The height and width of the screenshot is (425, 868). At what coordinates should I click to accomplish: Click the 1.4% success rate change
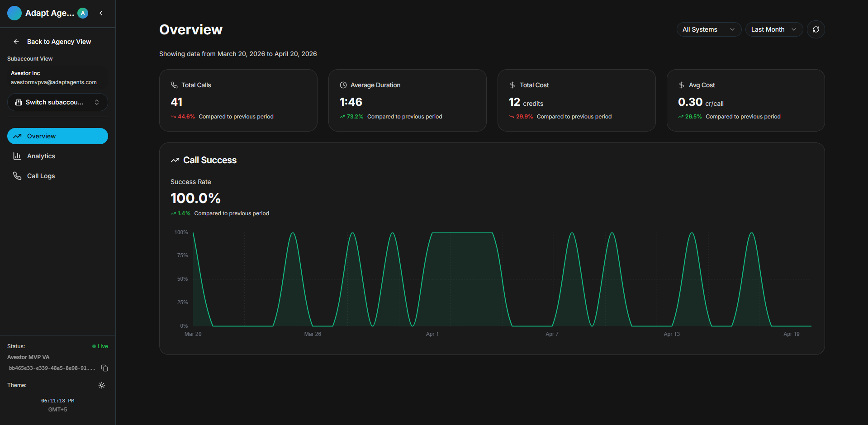pos(180,213)
